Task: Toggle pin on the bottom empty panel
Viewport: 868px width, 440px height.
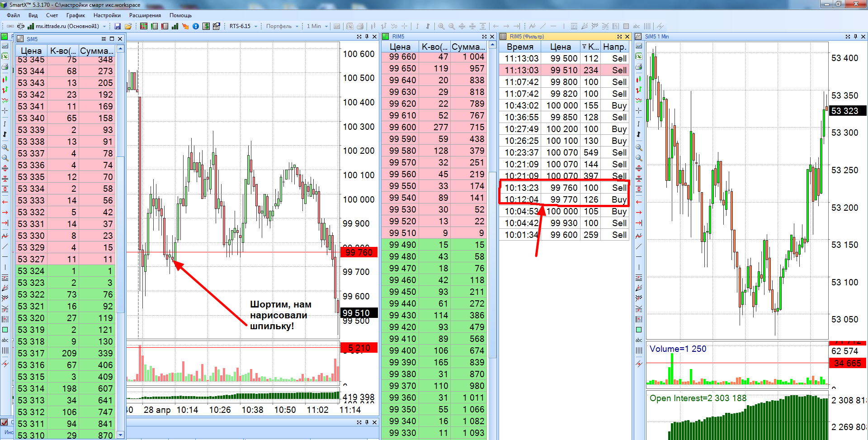Action: point(367,422)
